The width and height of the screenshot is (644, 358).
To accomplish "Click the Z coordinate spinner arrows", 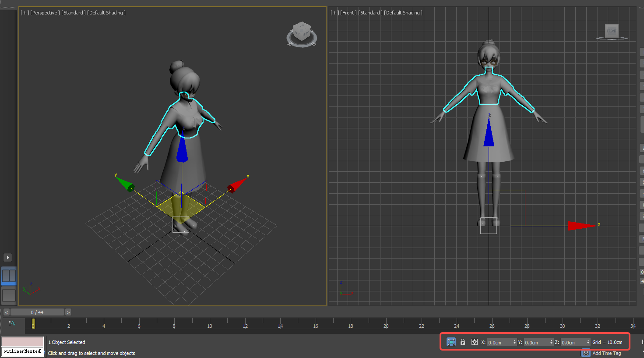I will (588, 342).
